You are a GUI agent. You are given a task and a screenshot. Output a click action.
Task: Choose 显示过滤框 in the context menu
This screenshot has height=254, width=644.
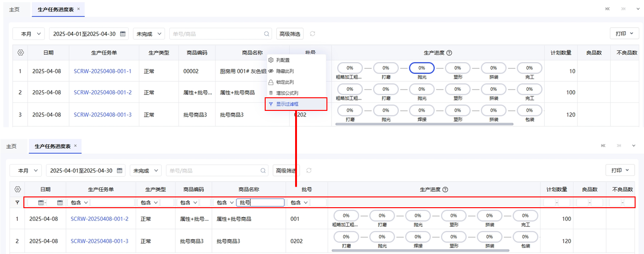[x=296, y=104]
